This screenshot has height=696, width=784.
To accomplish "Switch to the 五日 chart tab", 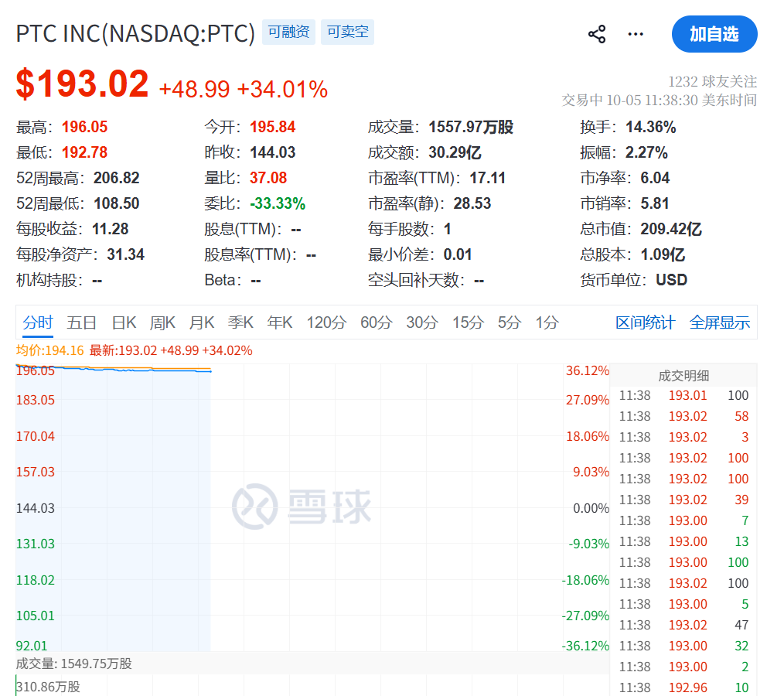I will 81,322.
